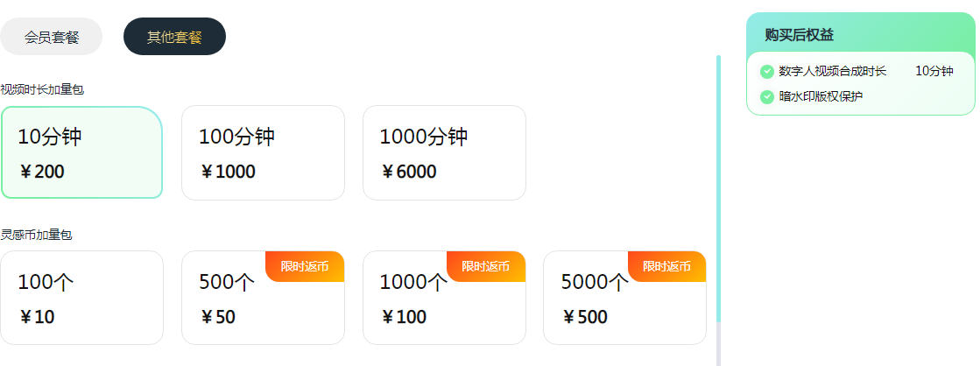Click the green checkmark beside 暗水印版权保护

pos(767,97)
